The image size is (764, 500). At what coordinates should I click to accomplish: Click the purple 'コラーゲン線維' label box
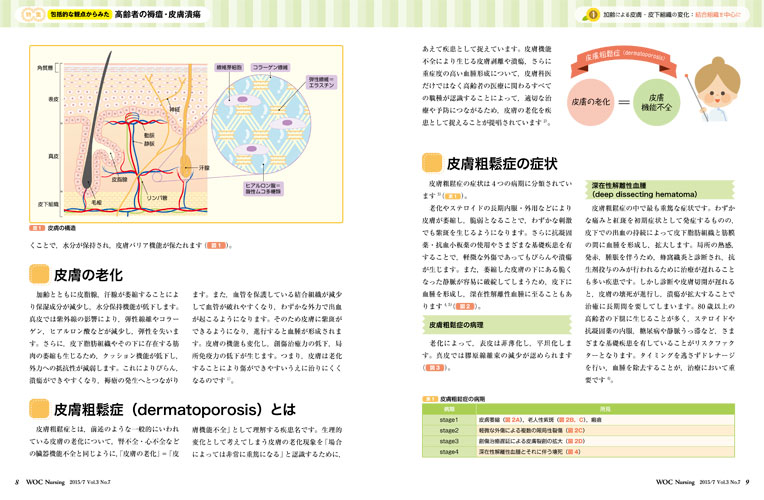click(270, 67)
